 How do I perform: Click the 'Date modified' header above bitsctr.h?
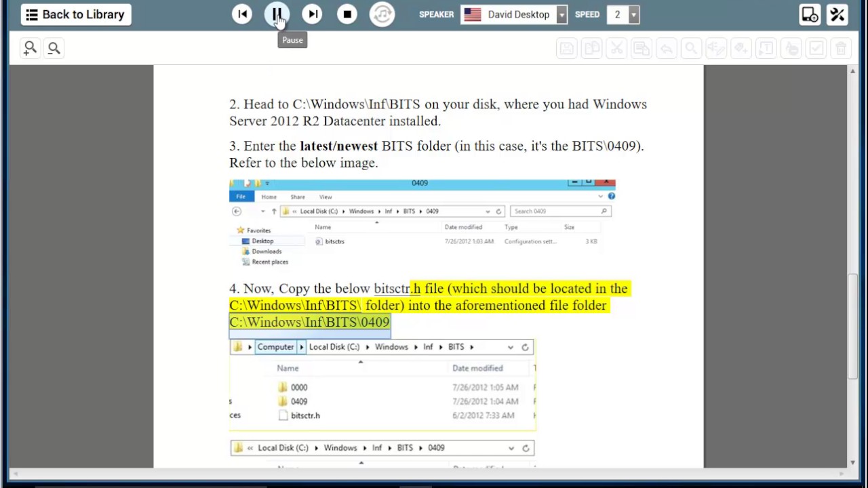[x=477, y=368]
